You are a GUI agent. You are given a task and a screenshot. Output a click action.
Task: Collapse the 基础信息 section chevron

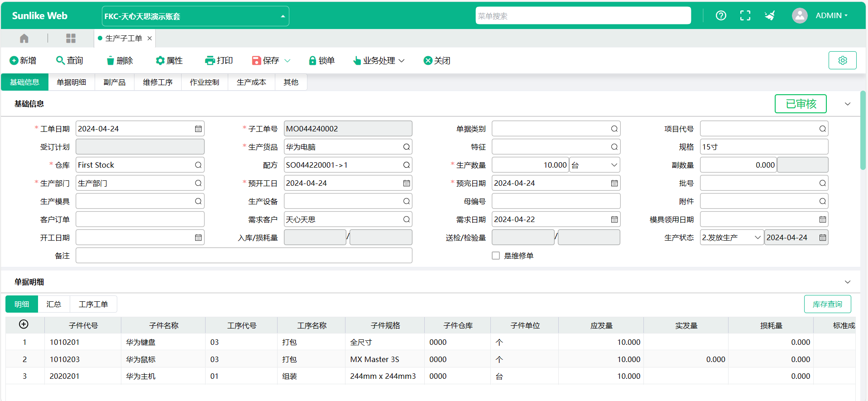(x=848, y=104)
